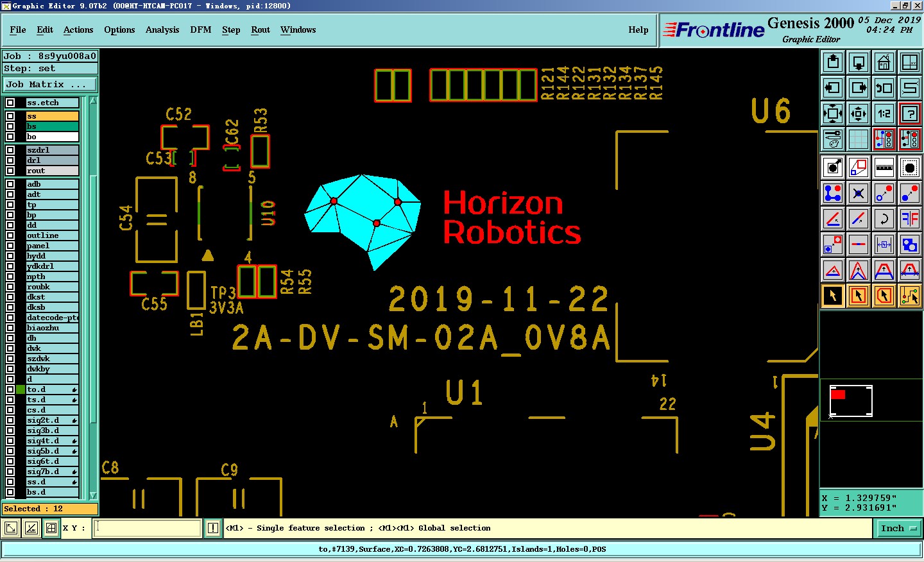Image resolution: width=924 pixels, height=562 pixels.
Task: Click the pan down arrow icon
Action: point(859,62)
